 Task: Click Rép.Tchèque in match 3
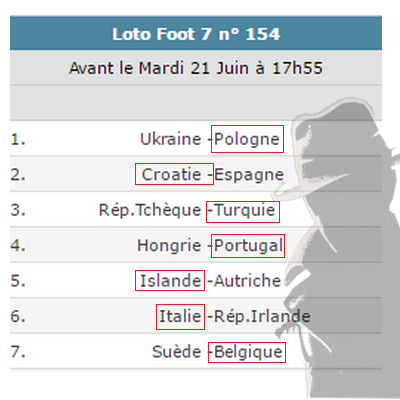(x=150, y=210)
